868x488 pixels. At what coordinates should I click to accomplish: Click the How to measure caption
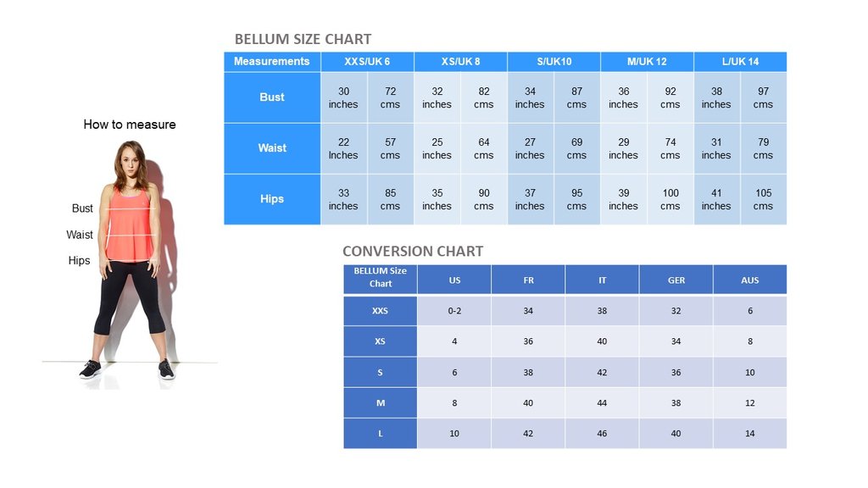coord(130,125)
